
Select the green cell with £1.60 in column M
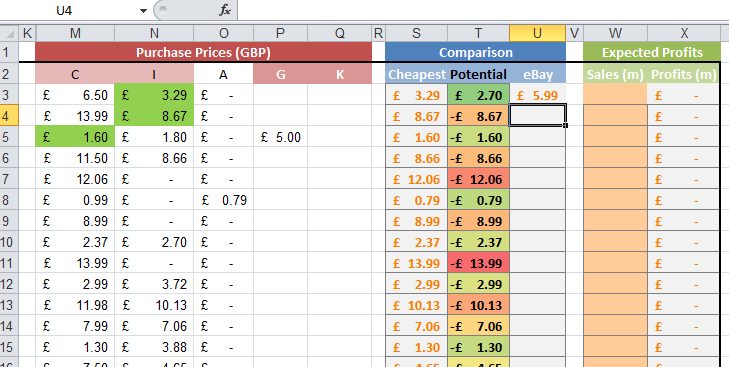tap(75, 137)
